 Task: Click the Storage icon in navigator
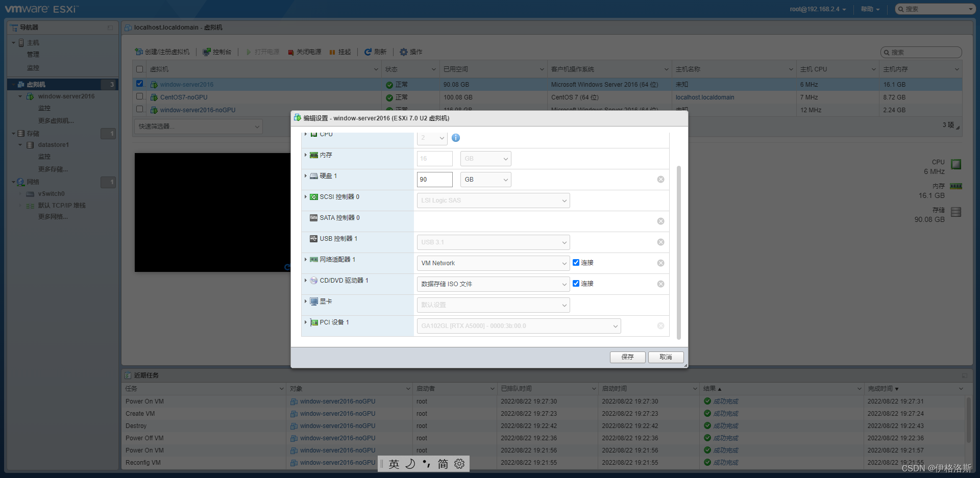tap(21, 134)
